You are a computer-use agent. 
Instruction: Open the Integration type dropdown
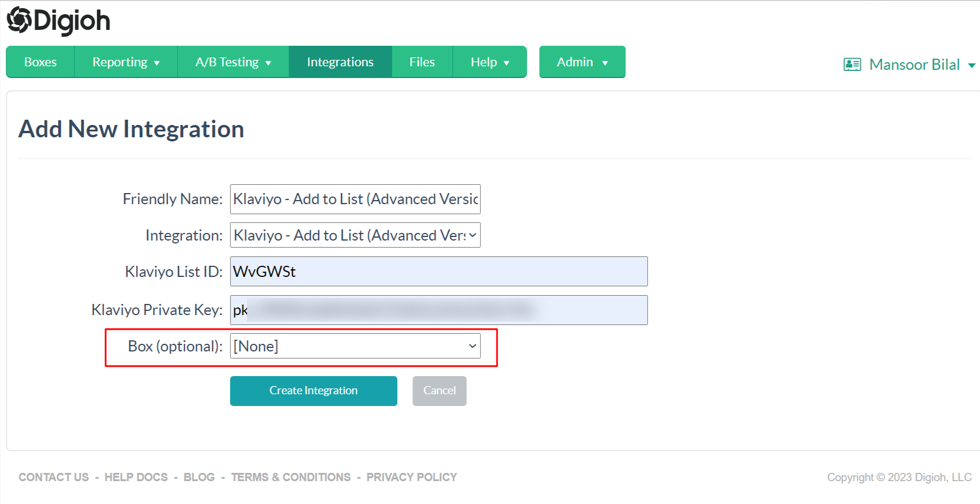point(355,235)
